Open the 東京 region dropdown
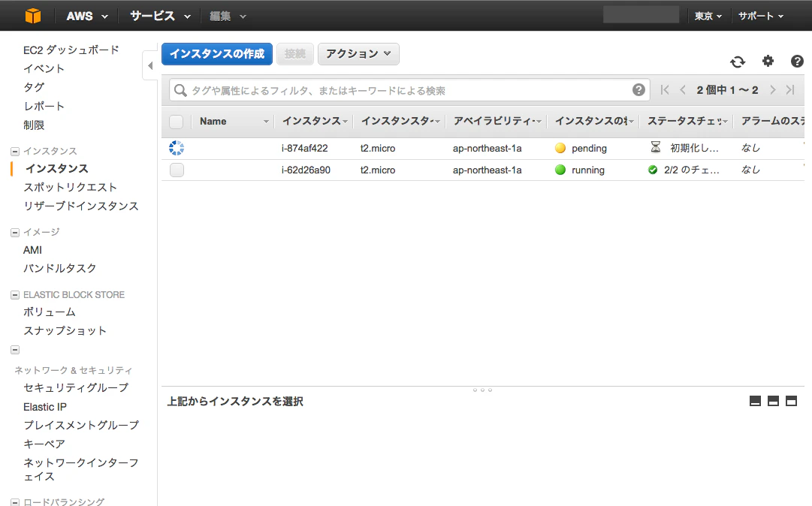 point(708,16)
